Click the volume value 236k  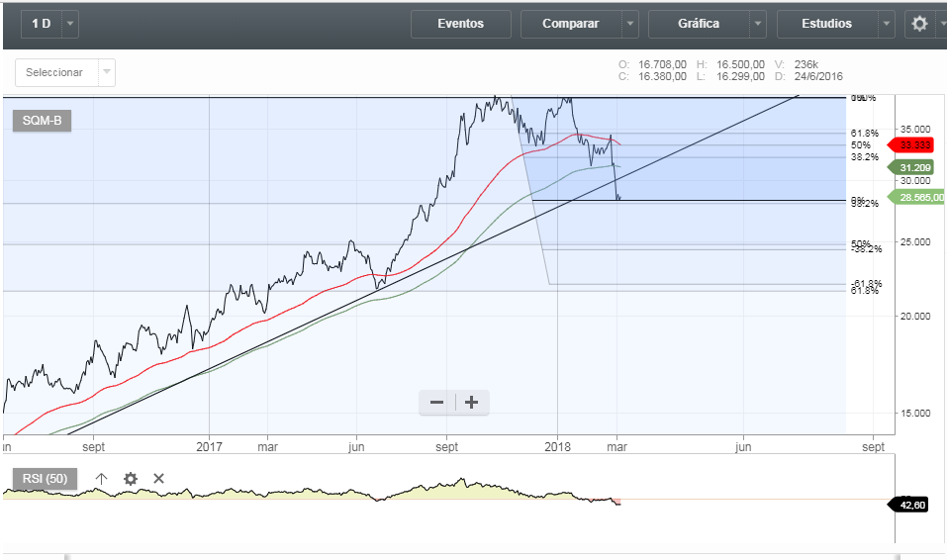[806, 64]
